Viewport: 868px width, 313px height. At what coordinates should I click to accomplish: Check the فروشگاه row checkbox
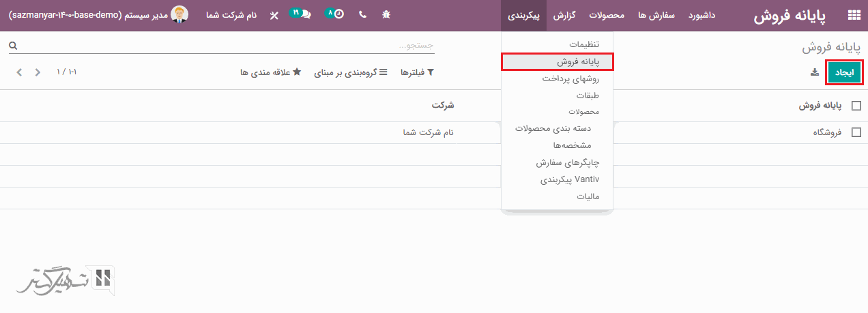tap(856, 133)
